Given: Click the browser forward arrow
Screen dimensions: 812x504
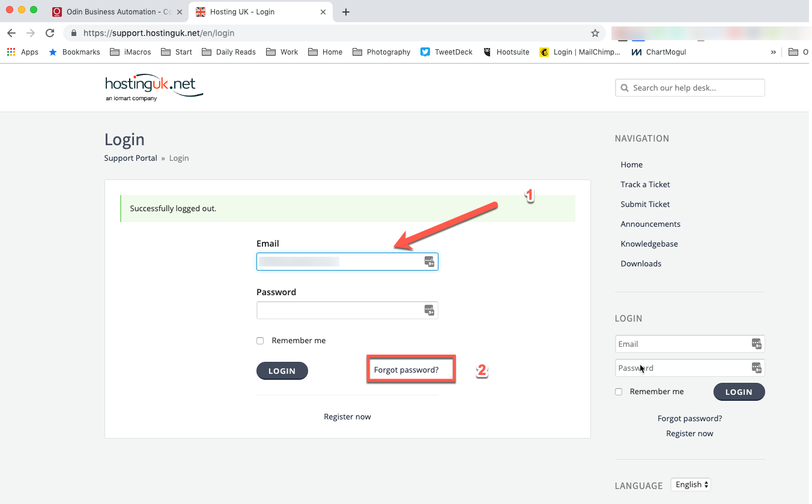Looking at the screenshot, I should (x=31, y=33).
